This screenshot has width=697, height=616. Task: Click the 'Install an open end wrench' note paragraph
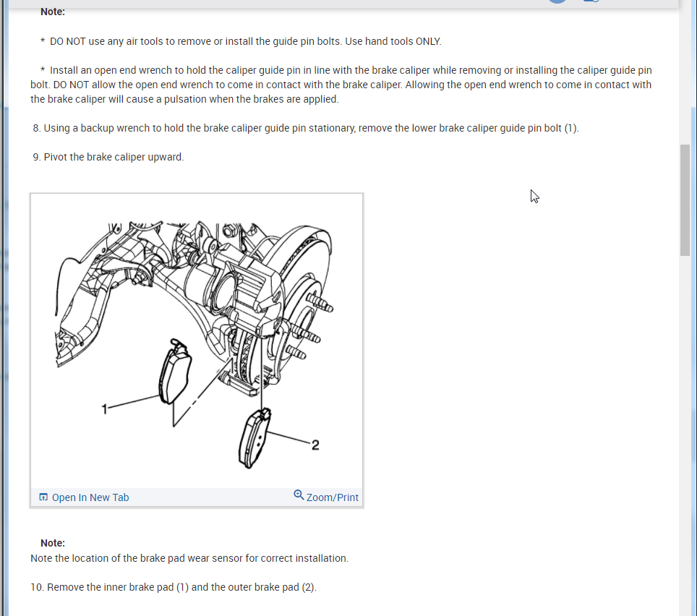coord(341,85)
